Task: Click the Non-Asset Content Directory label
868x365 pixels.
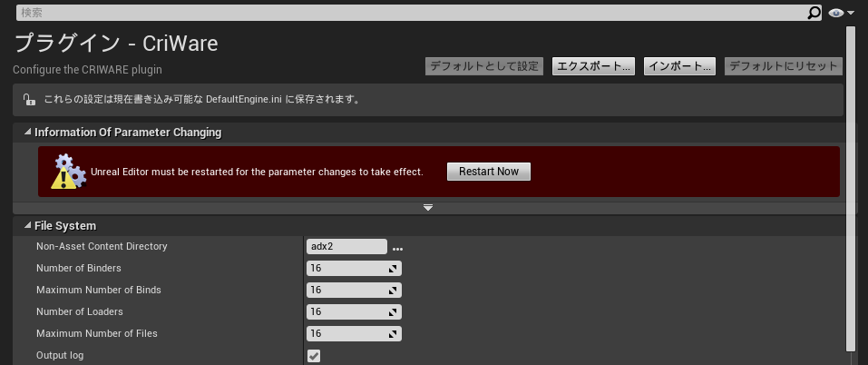Action: (x=102, y=246)
